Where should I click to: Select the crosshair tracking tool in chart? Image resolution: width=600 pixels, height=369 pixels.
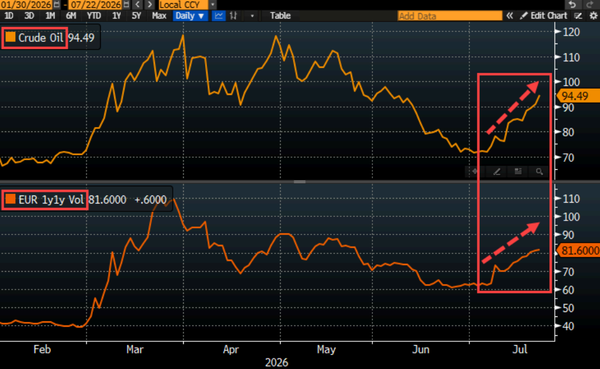tap(475, 171)
